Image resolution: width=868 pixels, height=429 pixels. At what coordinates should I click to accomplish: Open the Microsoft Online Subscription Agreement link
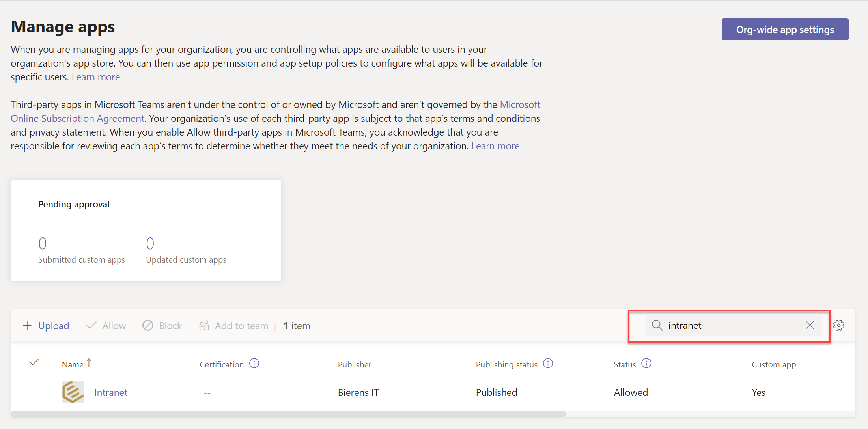pyautogui.click(x=77, y=118)
